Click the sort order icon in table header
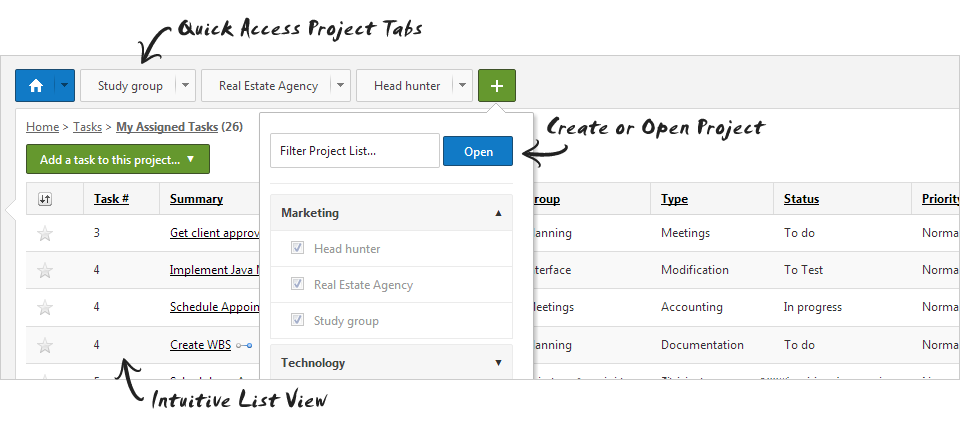 tap(44, 199)
